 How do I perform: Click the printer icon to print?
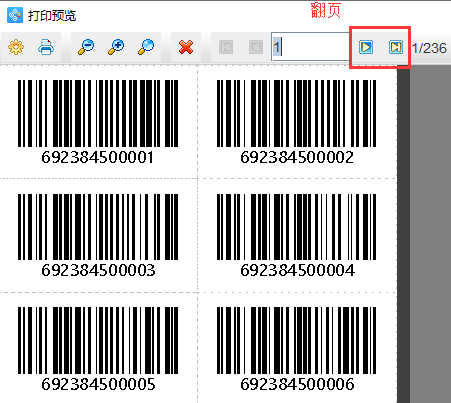(x=46, y=47)
